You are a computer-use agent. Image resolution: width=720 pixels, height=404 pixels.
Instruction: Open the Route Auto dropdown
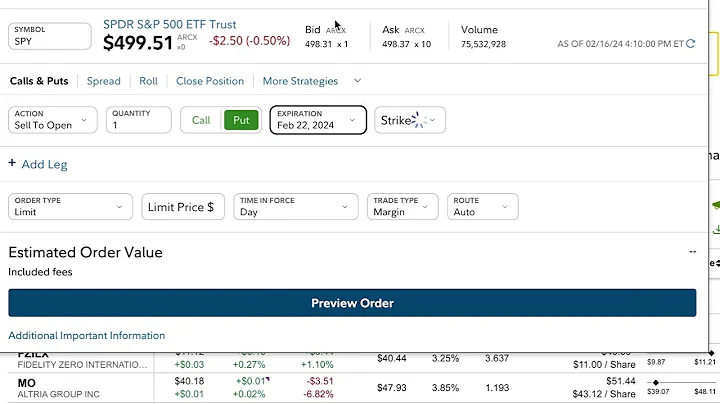point(483,207)
